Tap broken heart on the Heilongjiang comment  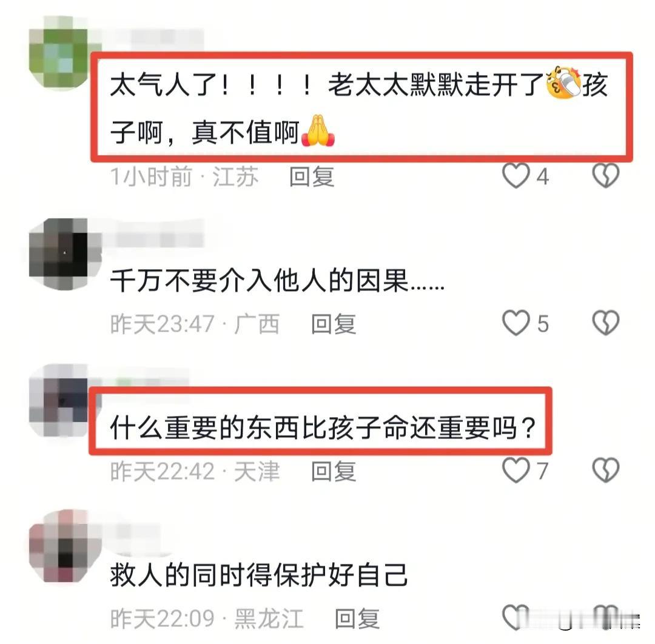point(606,617)
